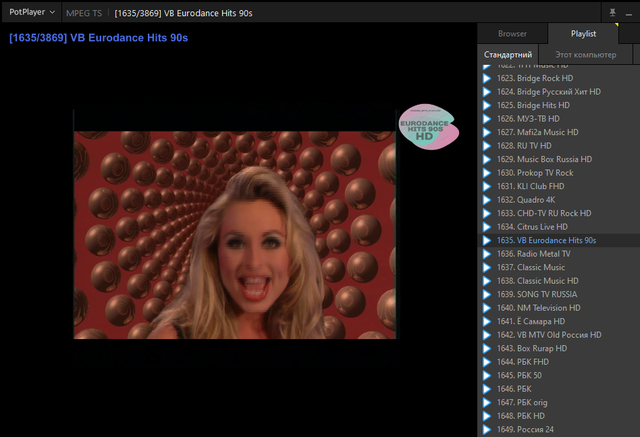Viewport: 640px width, 437px height.
Task: Select playlist entry 1628. RU TV HD
Action: (559, 146)
